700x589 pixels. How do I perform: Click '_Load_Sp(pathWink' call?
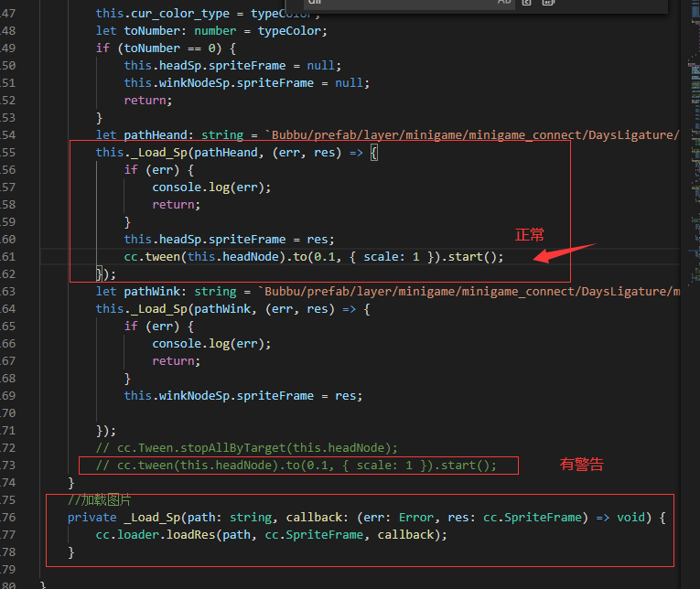[190, 309]
